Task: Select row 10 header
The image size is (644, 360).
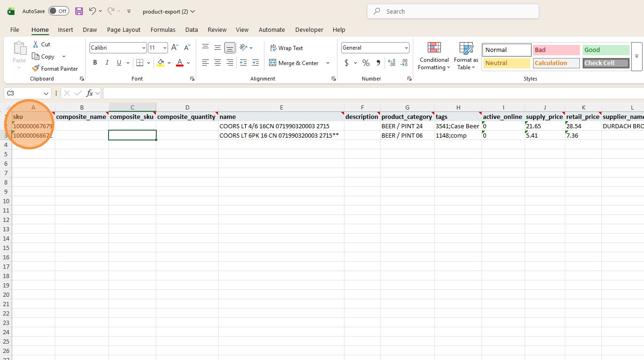Action: pos(6,201)
